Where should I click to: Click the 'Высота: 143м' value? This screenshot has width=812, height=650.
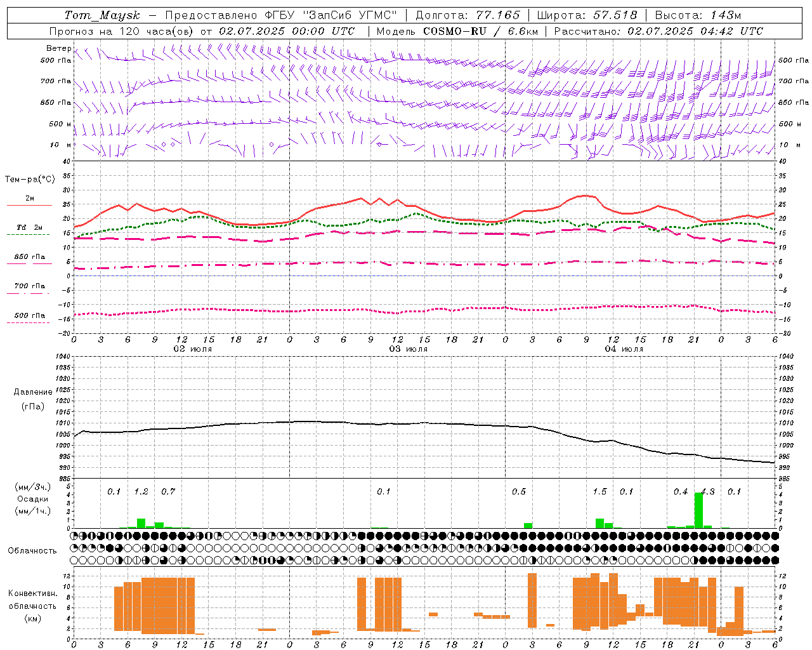[698, 15]
